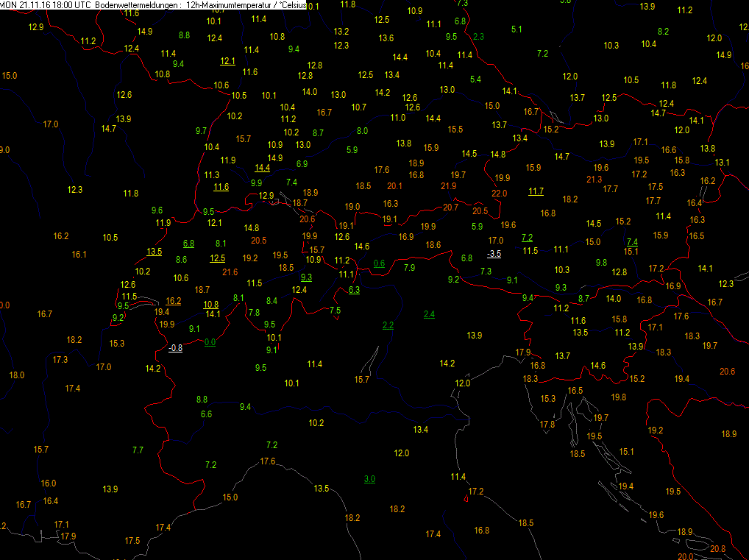Screen dimensions: 749x560
Task: Click the yellow 11.3 reading
Action: click(x=212, y=175)
